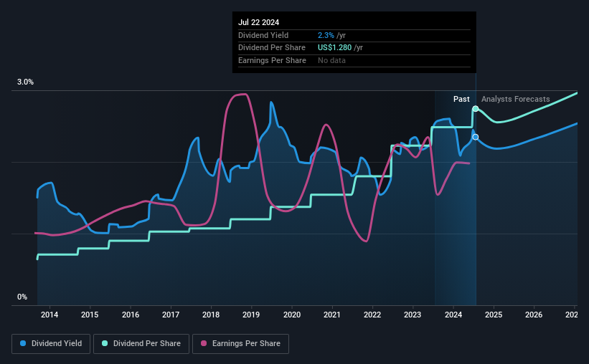The height and width of the screenshot is (364, 589).
Task: Click the 2016 x-axis label
Action: click(x=131, y=315)
